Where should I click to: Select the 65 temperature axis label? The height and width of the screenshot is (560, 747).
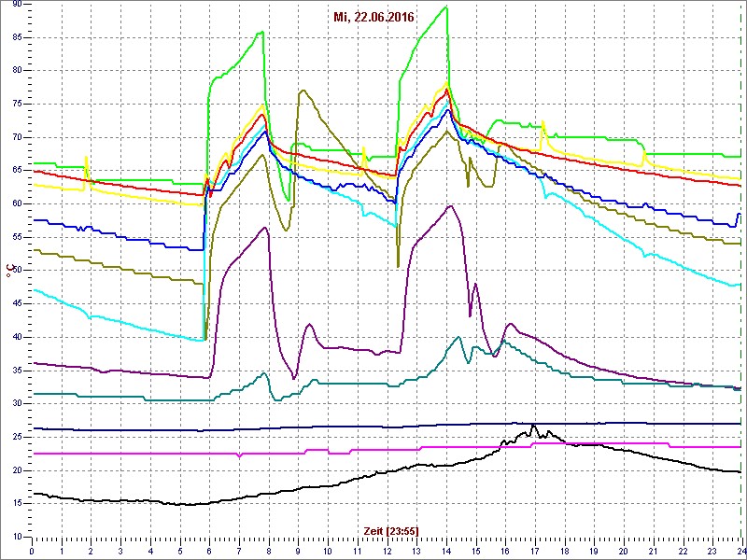(17, 171)
